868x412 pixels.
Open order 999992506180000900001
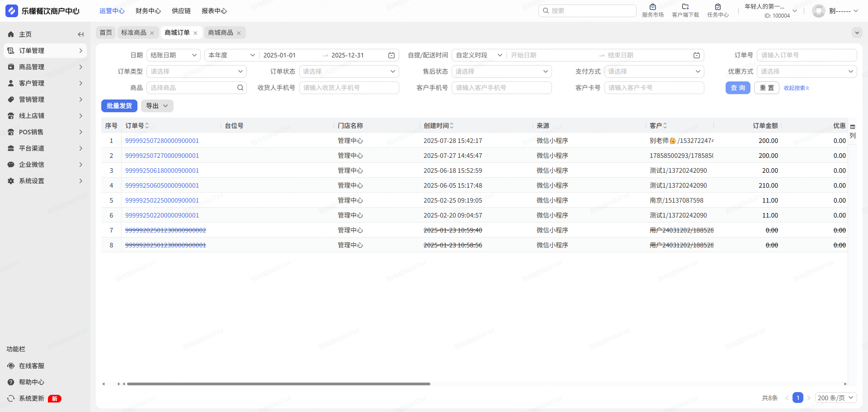coord(162,170)
